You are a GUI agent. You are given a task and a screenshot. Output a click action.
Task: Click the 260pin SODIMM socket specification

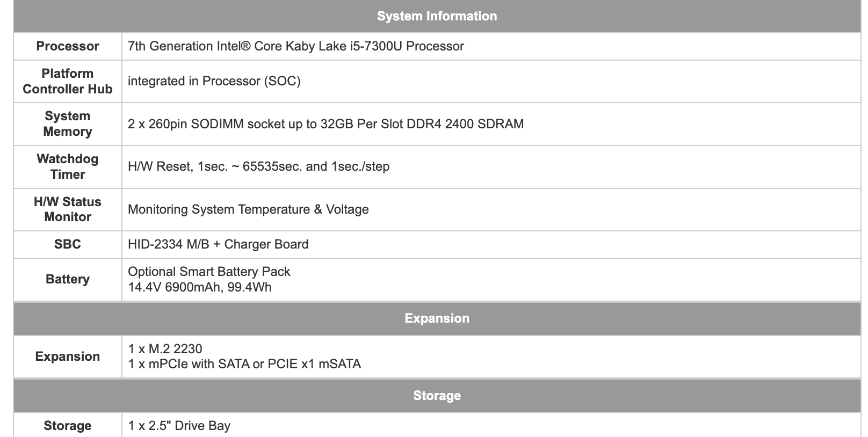pyautogui.click(x=325, y=124)
